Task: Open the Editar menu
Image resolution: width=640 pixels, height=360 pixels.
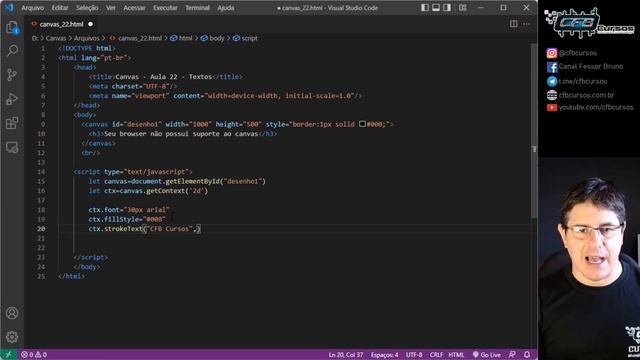Action: click(60, 8)
